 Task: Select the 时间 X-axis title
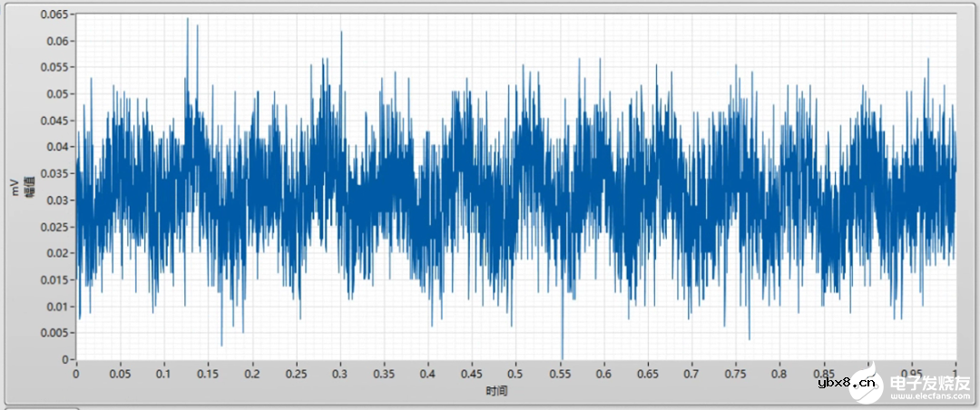[496, 390]
